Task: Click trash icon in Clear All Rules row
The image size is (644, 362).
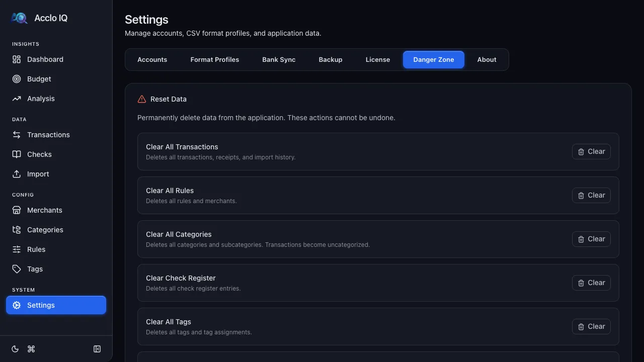Action: 581,196
